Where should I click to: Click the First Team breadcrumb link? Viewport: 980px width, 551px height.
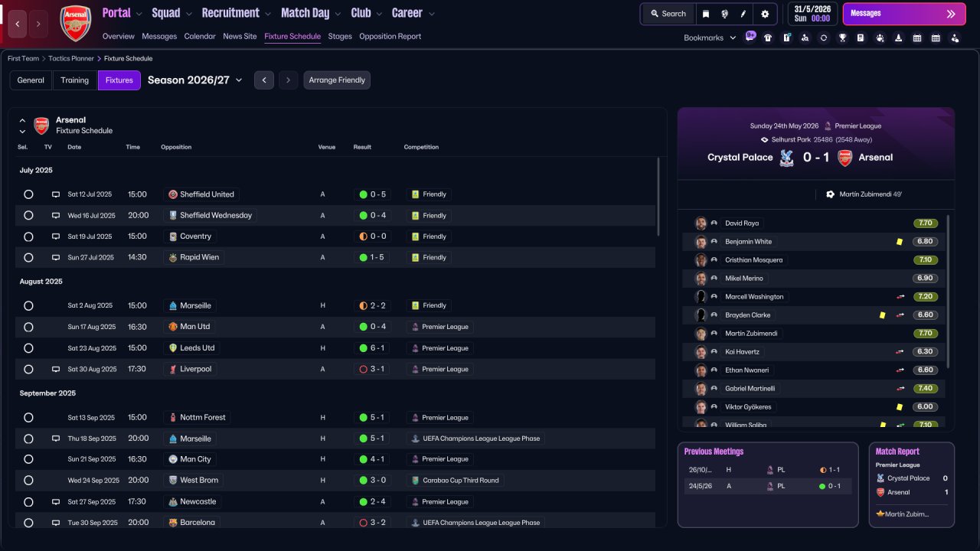[23, 58]
